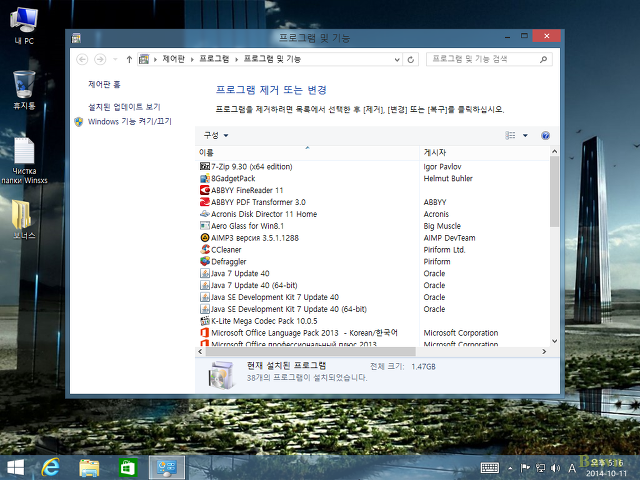Click the vertical scrollbar thumb
Image resolution: width=640 pixels, height=480 pixels.
[x=554, y=191]
